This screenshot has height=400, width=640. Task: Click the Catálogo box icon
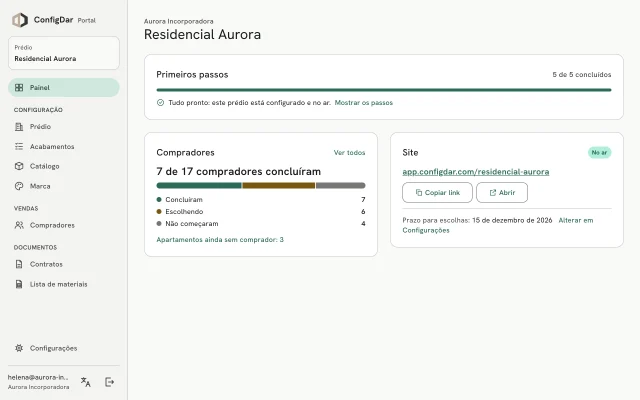point(19,166)
